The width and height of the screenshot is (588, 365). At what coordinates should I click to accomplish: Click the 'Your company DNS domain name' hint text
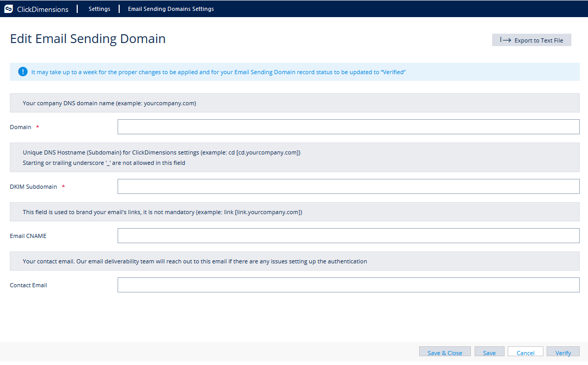point(109,103)
